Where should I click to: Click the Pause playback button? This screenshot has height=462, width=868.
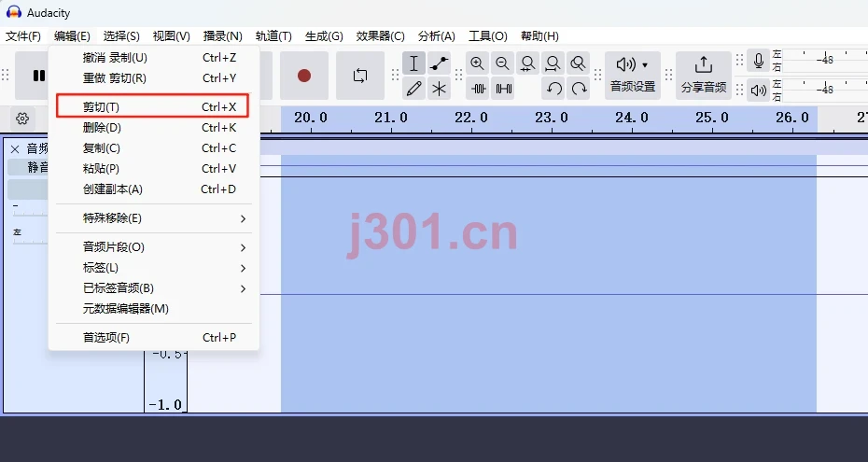[37, 76]
